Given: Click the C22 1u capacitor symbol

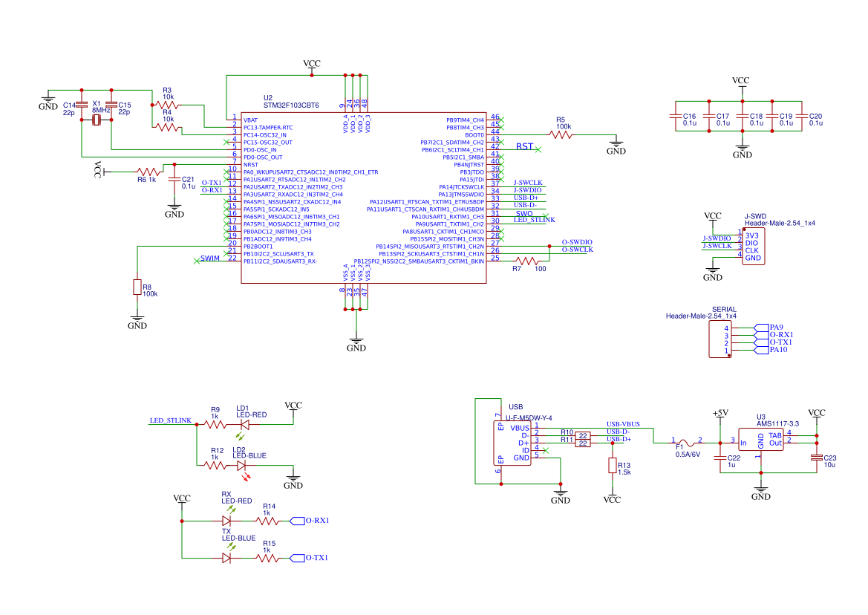Looking at the screenshot, I should (x=720, y=458).
